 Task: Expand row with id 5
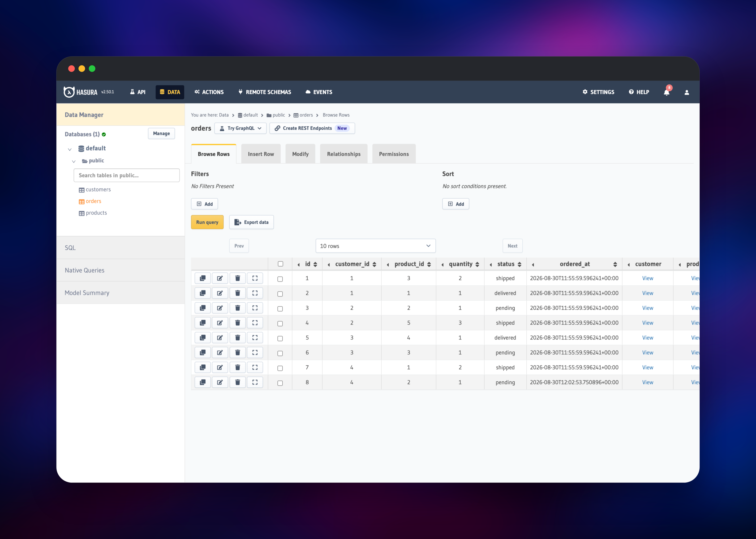coord(255,338)
